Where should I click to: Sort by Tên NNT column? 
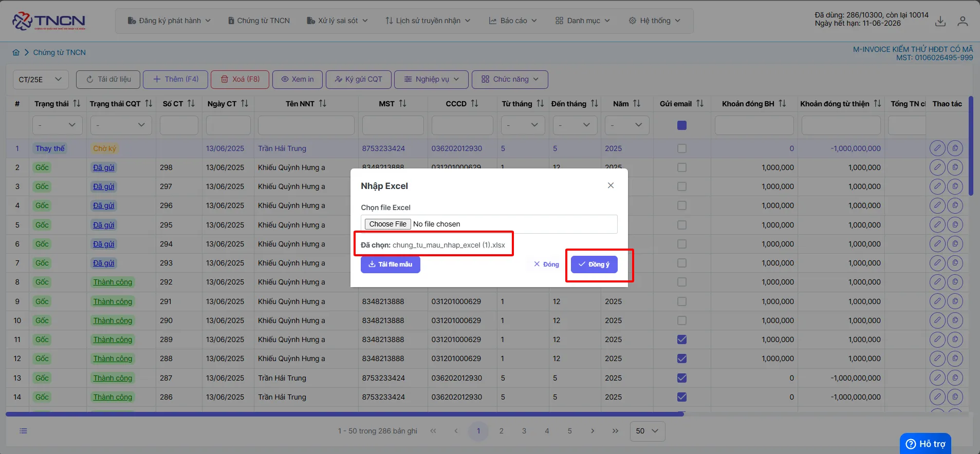click(x=323, y=104)
